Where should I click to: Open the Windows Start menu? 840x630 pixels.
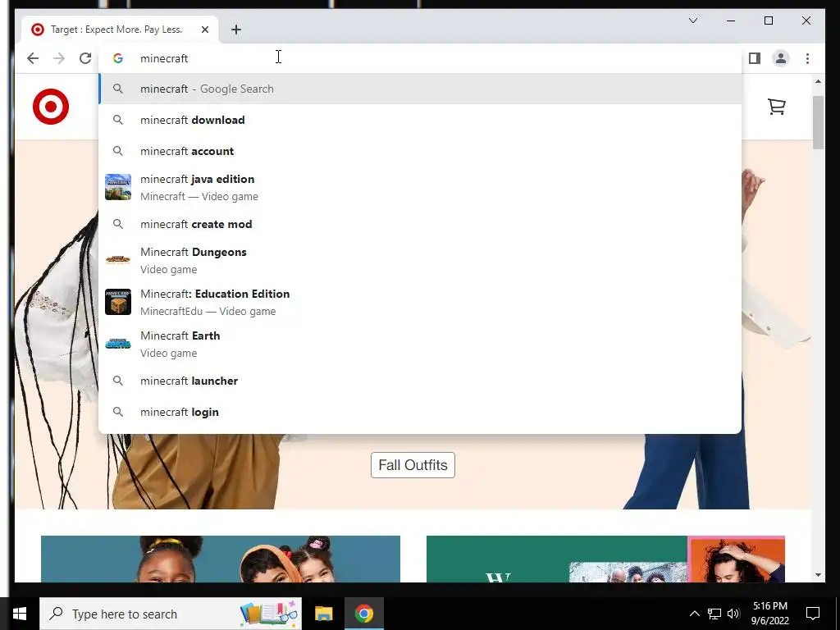pos(20,614)
